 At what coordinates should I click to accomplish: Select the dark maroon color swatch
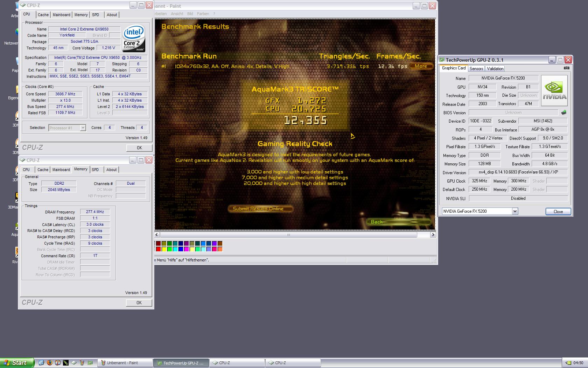point(159,244)
